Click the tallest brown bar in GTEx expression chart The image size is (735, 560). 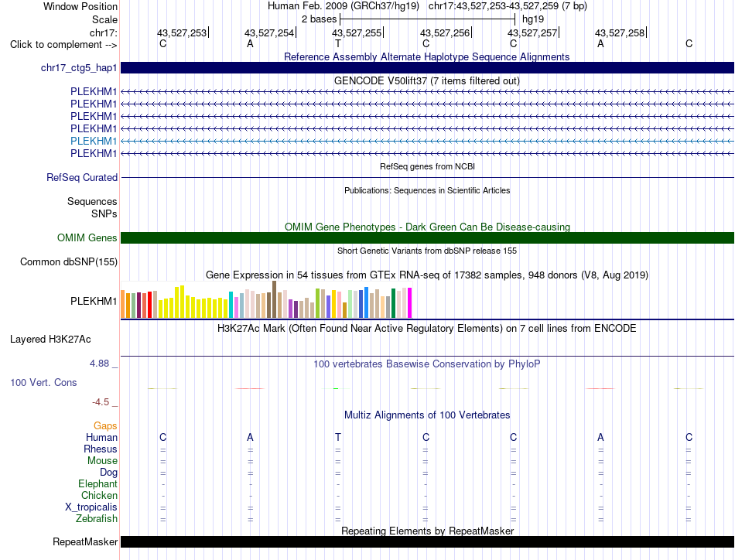click(274, 299)
